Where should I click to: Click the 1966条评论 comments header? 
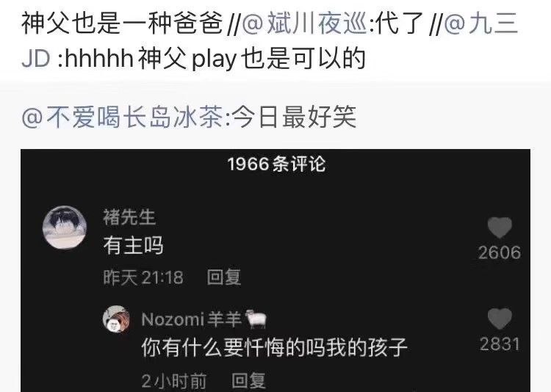coord(276,164)
